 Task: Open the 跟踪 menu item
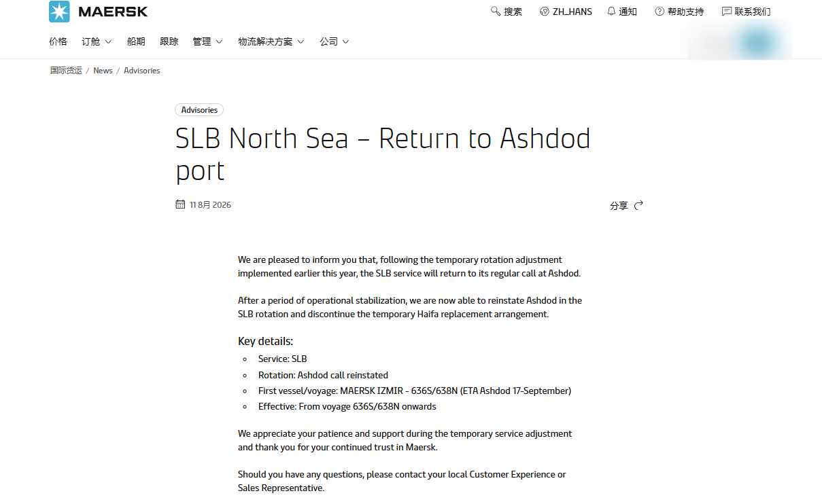pyautogui.click(x=169, y=41)
